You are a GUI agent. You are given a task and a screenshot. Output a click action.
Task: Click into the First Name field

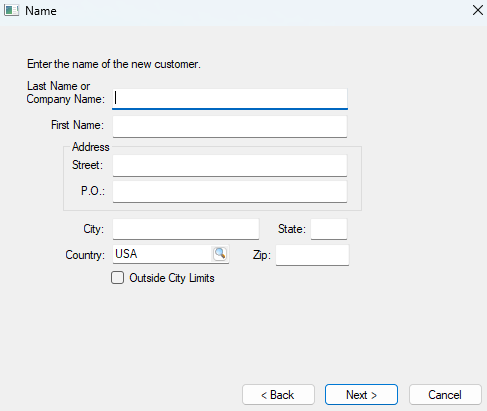230,126
